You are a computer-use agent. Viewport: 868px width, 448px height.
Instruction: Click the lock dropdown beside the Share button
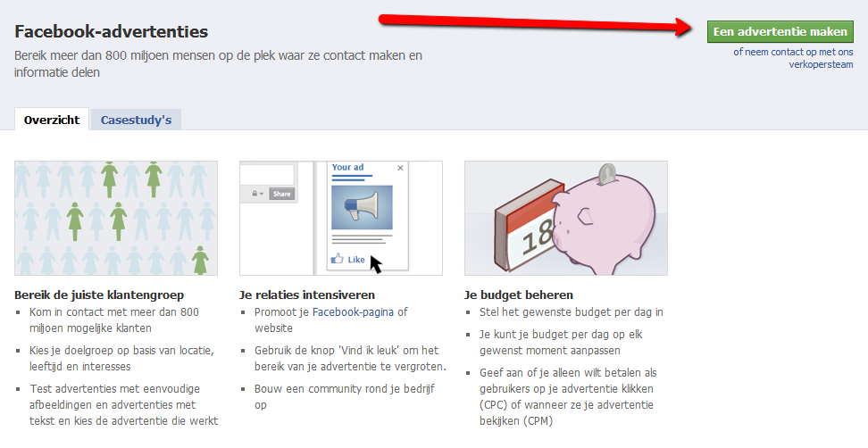tap(258, 194)
